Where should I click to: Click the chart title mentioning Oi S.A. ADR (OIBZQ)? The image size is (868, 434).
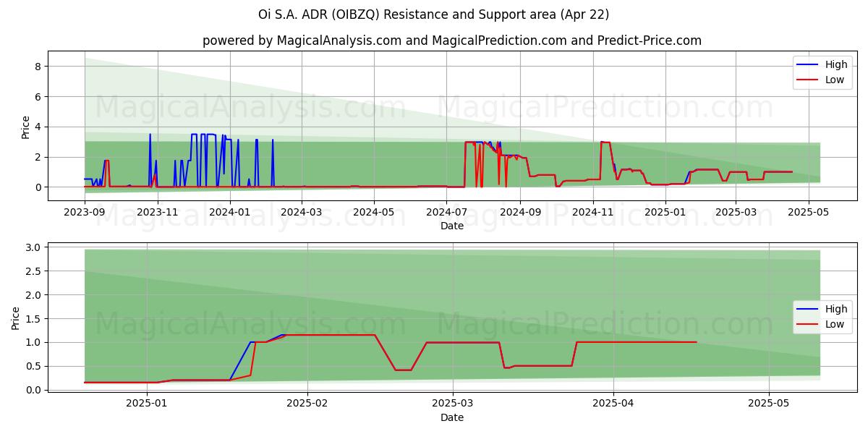[x=434, y=14]
